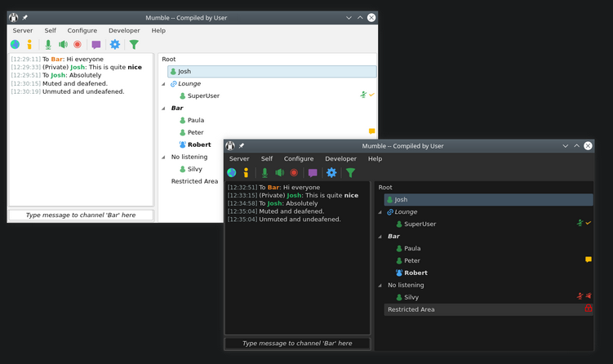Click Peter's yellow comment icon in dark window
The width and height of the screenshot is (613, 364).
(x=589, y=260)
